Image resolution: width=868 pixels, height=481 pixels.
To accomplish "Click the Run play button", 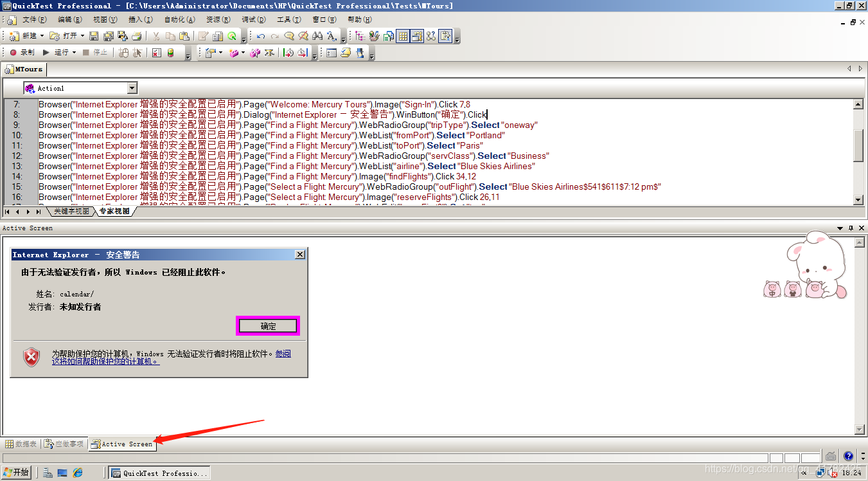I will click(56, 53).
